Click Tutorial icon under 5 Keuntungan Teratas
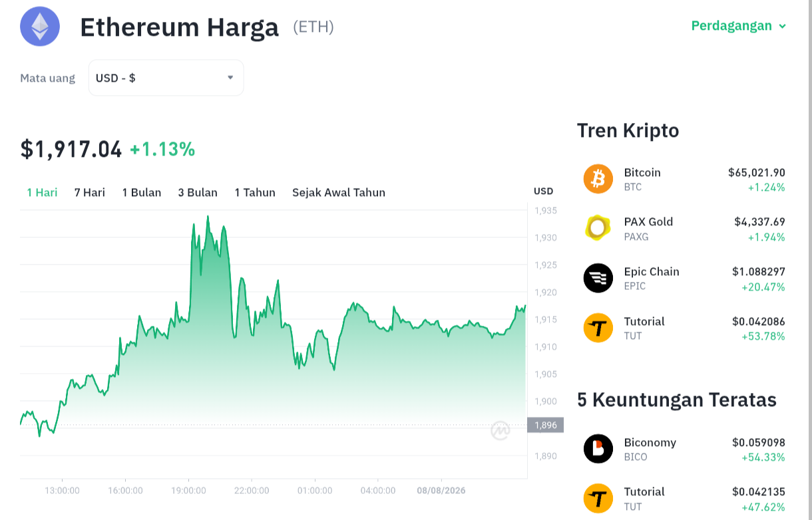Viewport: 812px width, 520px height. (598, 498)
